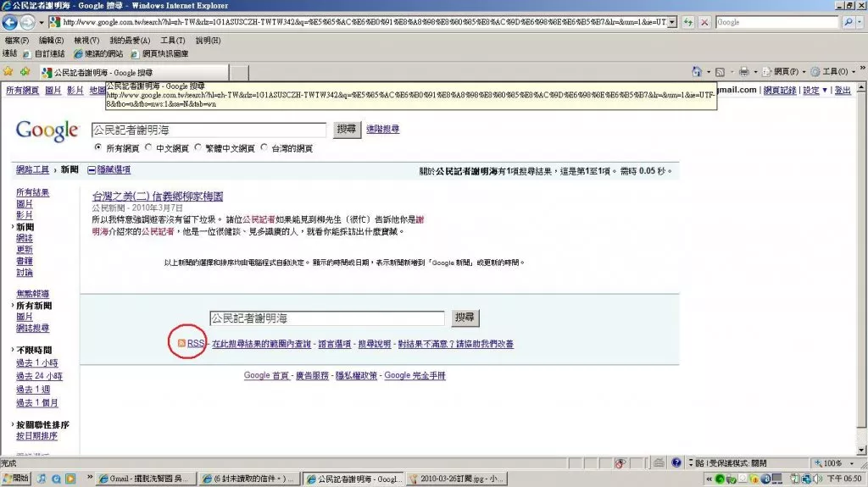This screenshot has width=868, height=487.
Task: Click the top Google search query field
Action: (209, 130)
